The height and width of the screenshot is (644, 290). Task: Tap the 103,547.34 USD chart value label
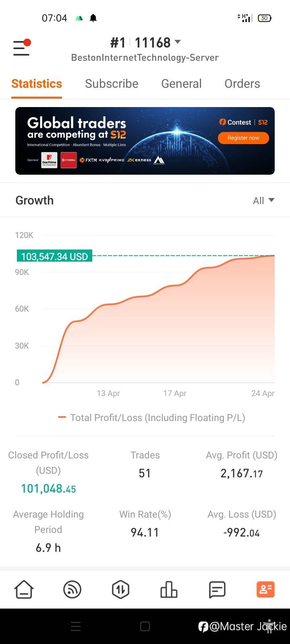click(54, 256)
